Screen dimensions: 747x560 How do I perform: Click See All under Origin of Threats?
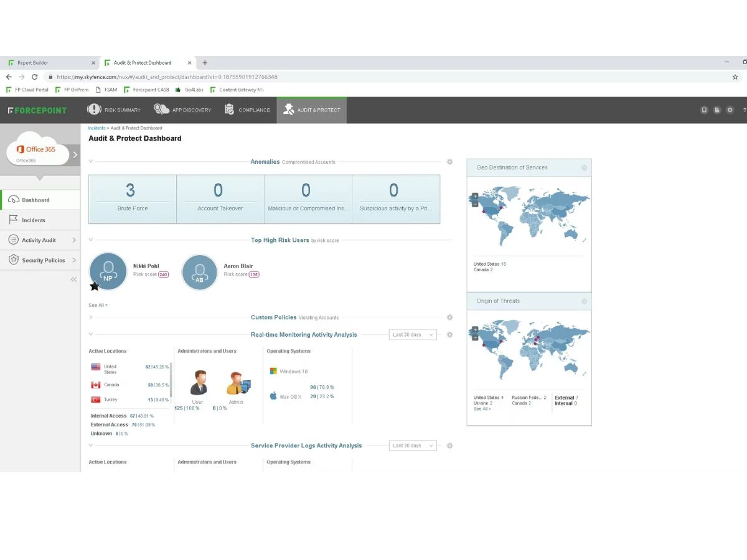click(482, 409)
